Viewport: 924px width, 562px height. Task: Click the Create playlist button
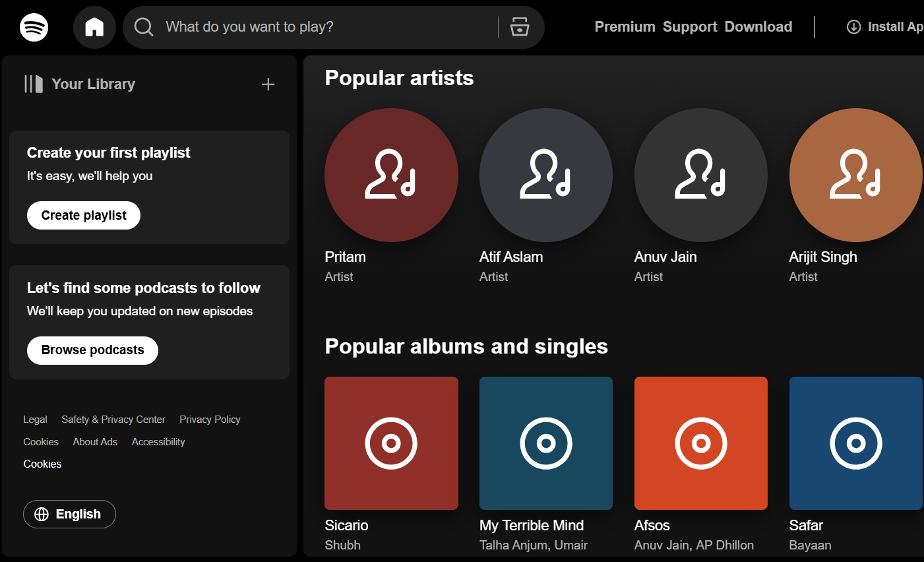click(x=84, y=216)
